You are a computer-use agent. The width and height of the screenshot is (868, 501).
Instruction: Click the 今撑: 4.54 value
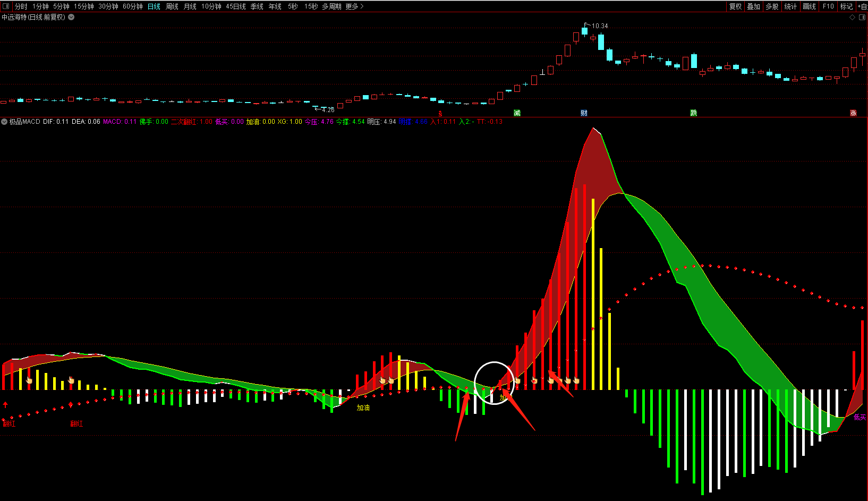pyautogui.click(x=350, y=122)
